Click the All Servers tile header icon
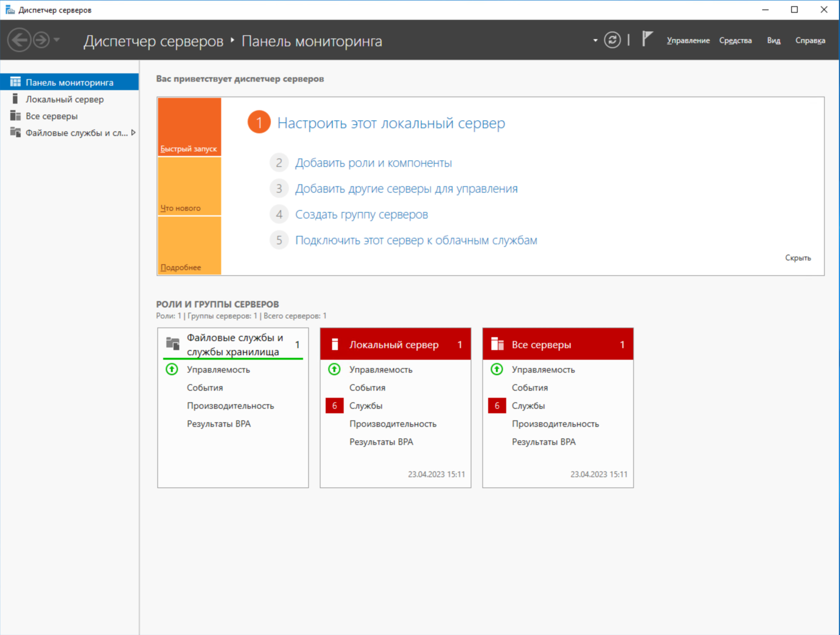 tap(497, 344)
